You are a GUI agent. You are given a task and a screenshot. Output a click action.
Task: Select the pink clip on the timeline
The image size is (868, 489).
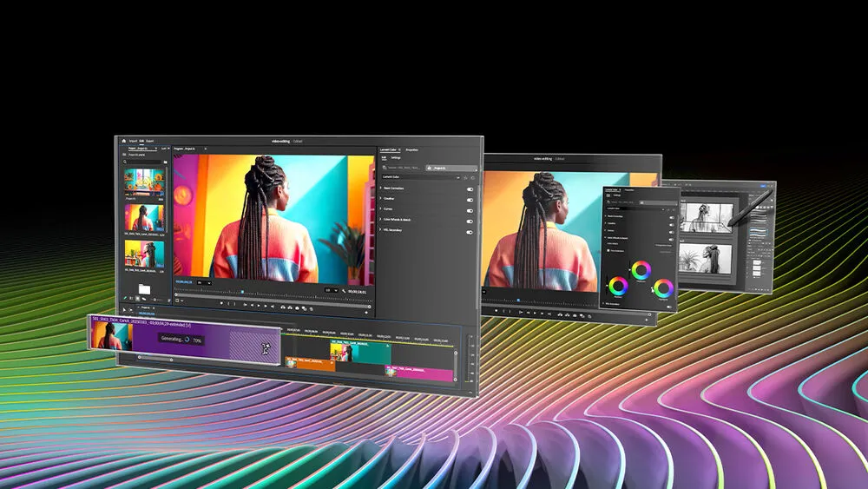point(419,373)
